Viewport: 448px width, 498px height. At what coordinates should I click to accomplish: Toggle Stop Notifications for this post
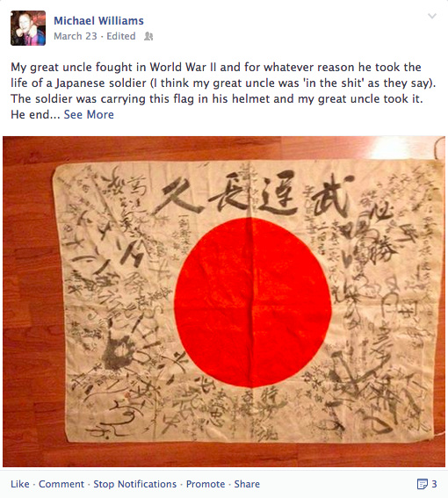(x=134, y=484)
